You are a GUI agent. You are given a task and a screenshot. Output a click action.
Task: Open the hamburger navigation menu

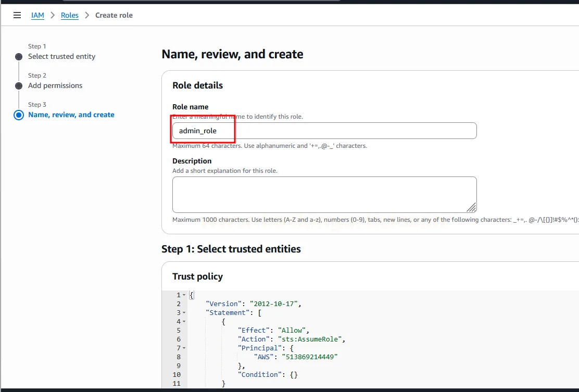17,15
